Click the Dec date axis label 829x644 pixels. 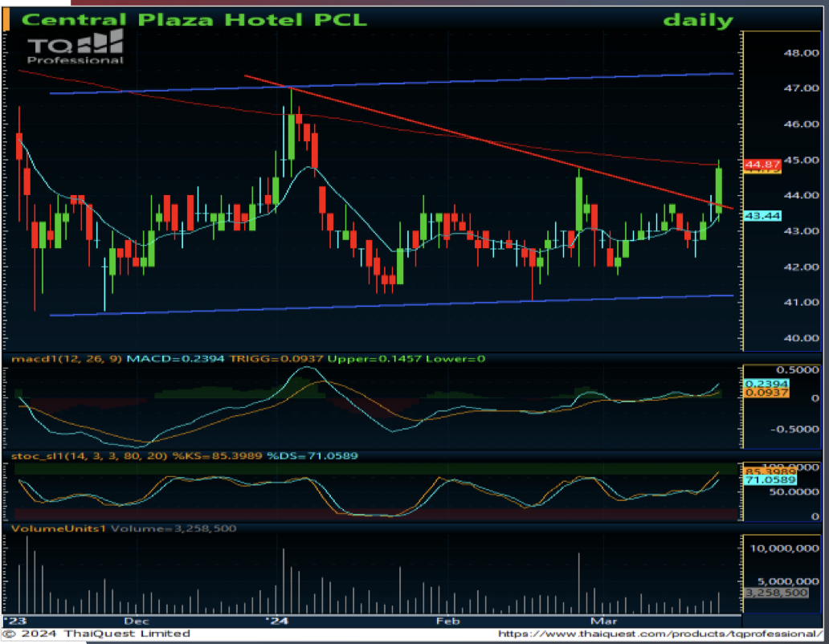coord(137,622)
